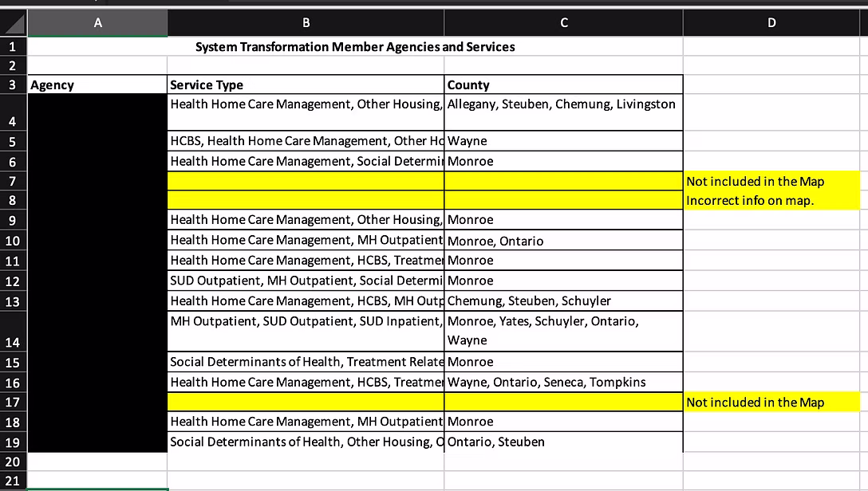868x491 pixels.
Task: Select the 'SUD Outpatient, MH Outpatient' service cell
Action: (x=306, y=281)
